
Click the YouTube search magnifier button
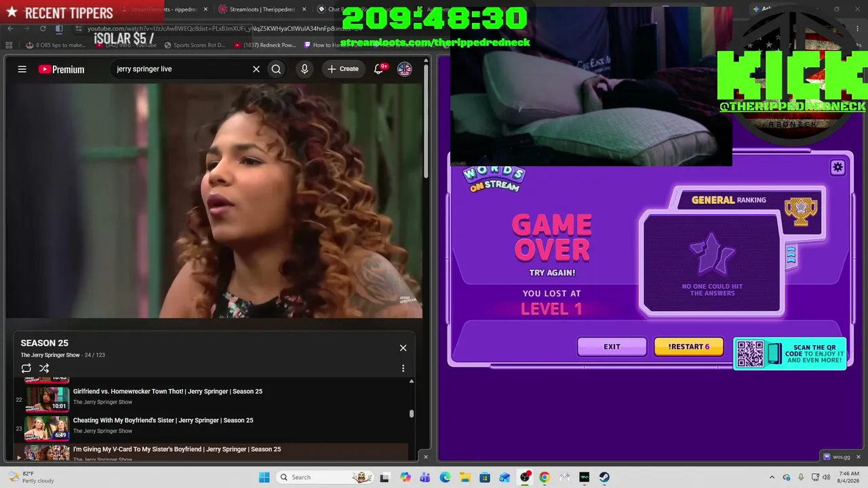pyautogui.click(x=276, y=69)
